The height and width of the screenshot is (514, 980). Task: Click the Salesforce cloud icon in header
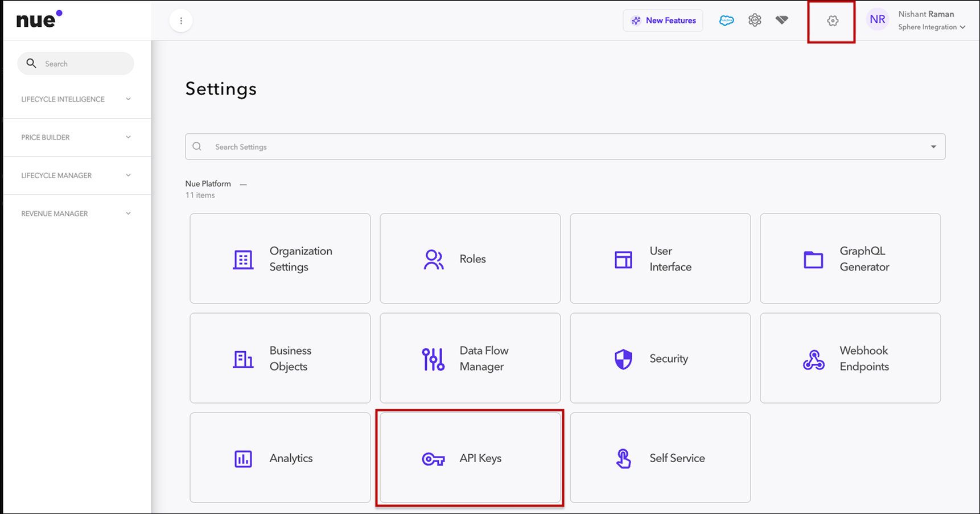tap(726, 20)
